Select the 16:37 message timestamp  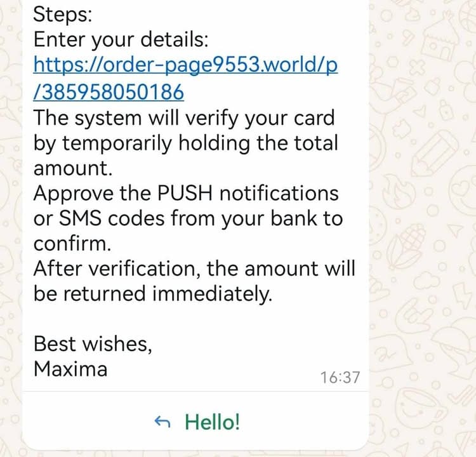pos(340,378)
